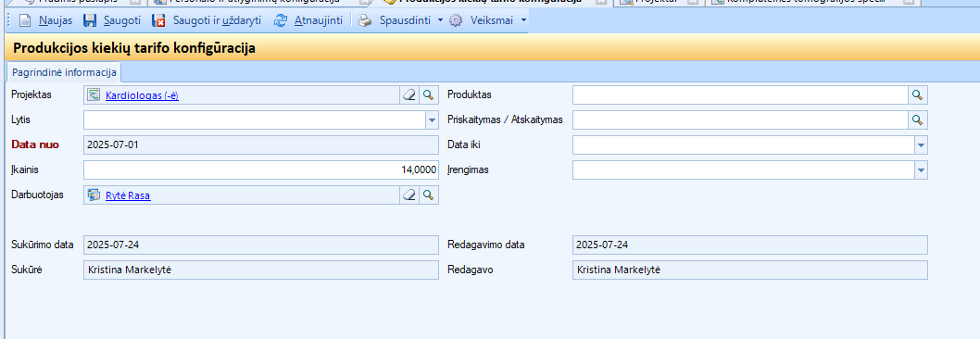Image resolution: width=980 pixels, height=339 pixels.
Task: Click the Įkainis field with 14,0000
Action: pyautogui.click(x=261, y=170)
